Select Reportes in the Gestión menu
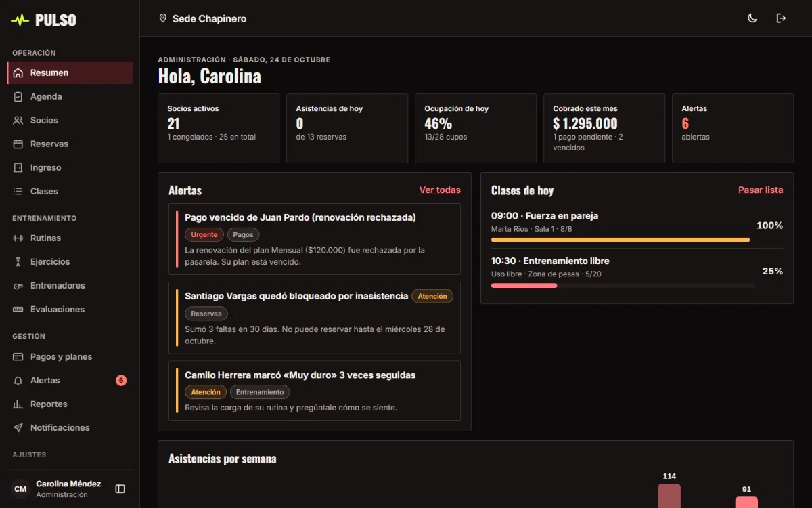The image size is (812, 508). click(70, 404)
